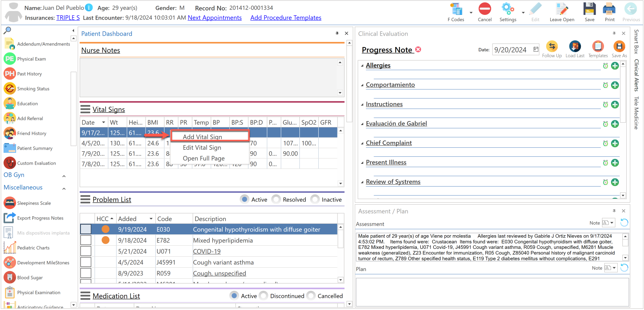This screenshot has height=310, width=644.
Task: Select the Inactive radio in Problem List
Action: pos(315,199)
